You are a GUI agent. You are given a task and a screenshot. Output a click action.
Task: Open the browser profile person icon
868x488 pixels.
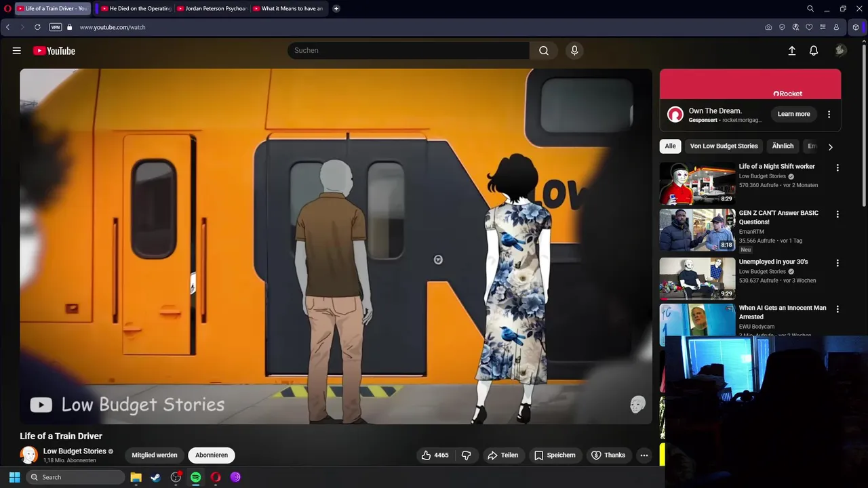pyautogui.click(x=836, y=27)
